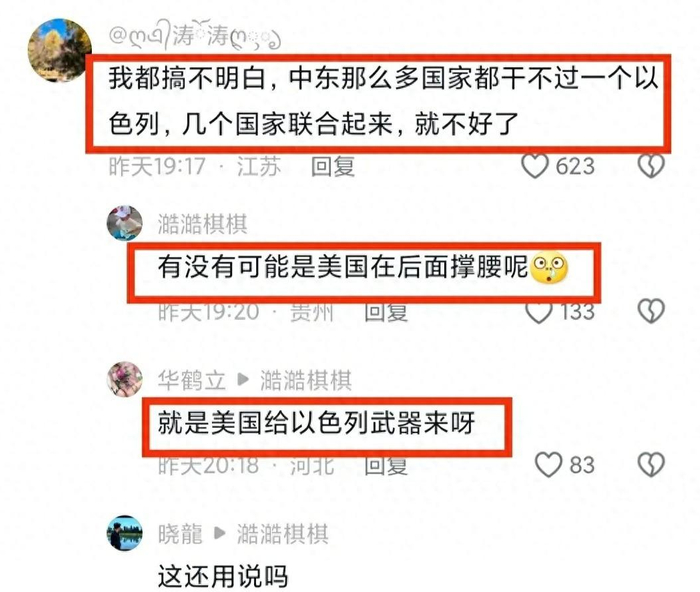Screen dimensions: 700x592
Task: Open username 晓龍 link
Action: click(x=180, y=534)
